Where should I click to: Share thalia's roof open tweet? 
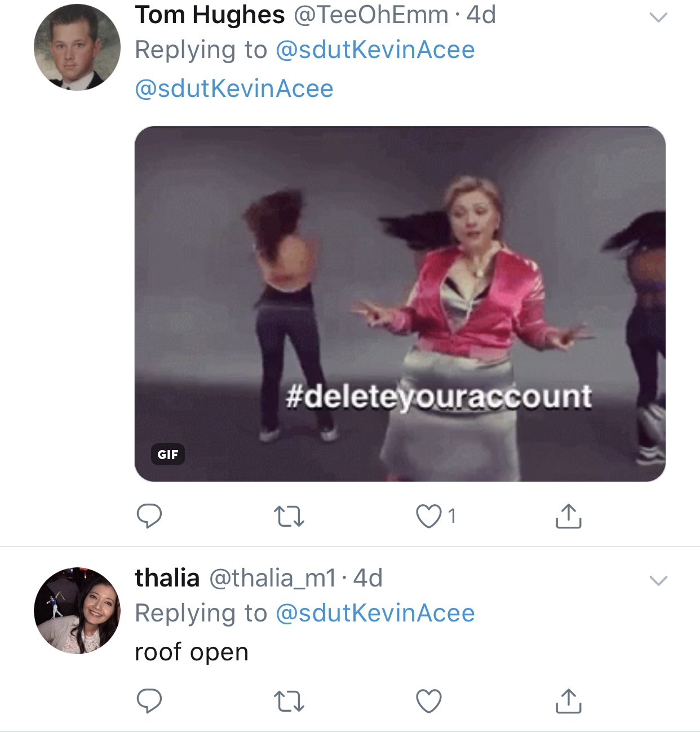pyautogui.click(x=568, y=701)
